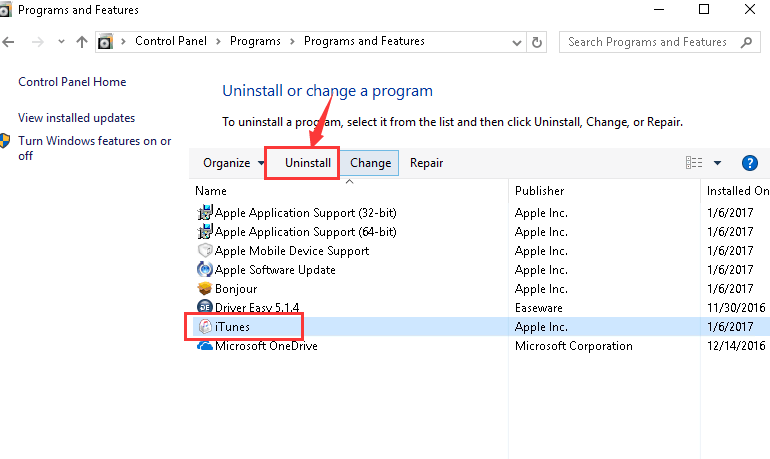Viewport: 770px width, 459px height.
Task: Expand the Organize dropdown menu
Action: click(x=232, y=163)
